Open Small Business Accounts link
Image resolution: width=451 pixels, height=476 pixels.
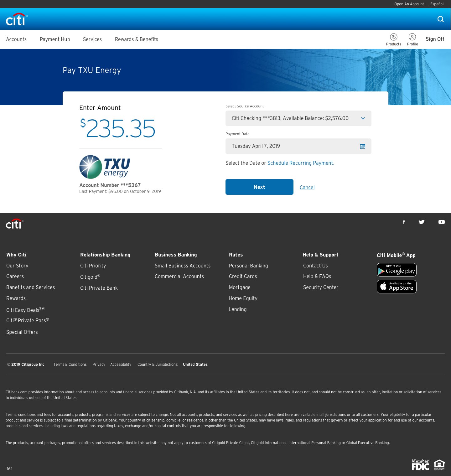coord(183,266)
